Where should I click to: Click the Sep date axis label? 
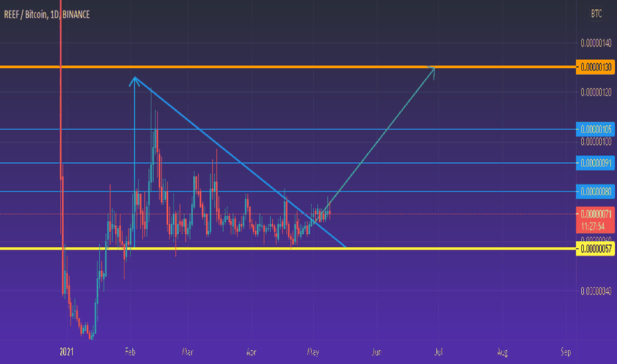566,352
